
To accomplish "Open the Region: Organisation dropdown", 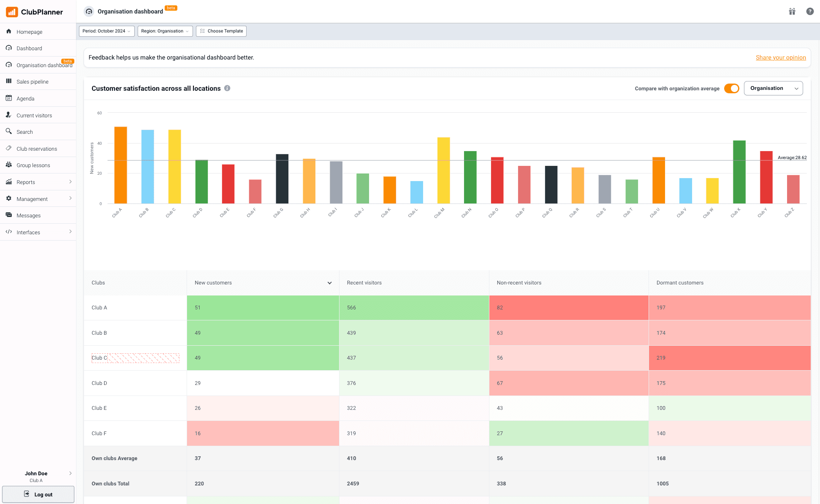I will [x=165, y=31].
